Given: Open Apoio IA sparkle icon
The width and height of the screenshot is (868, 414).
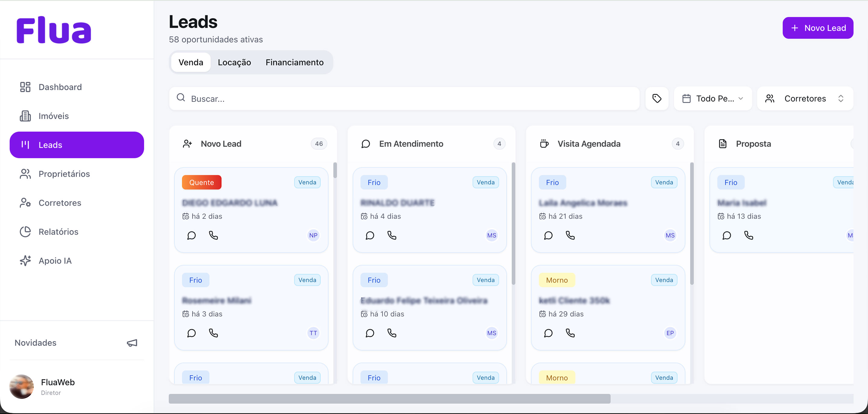Looking at the screenshot, I should 25,261.
